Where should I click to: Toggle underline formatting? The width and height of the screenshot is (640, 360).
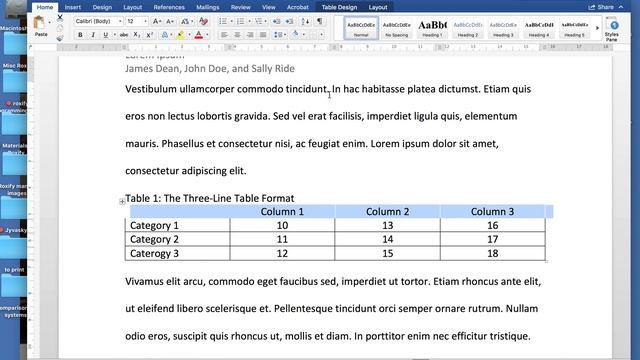(106, 35)
